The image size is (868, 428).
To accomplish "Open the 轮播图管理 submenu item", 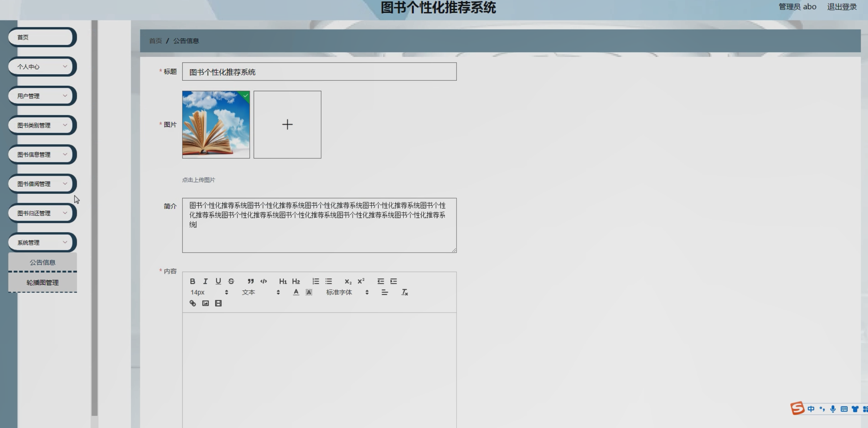I will 42,283.
